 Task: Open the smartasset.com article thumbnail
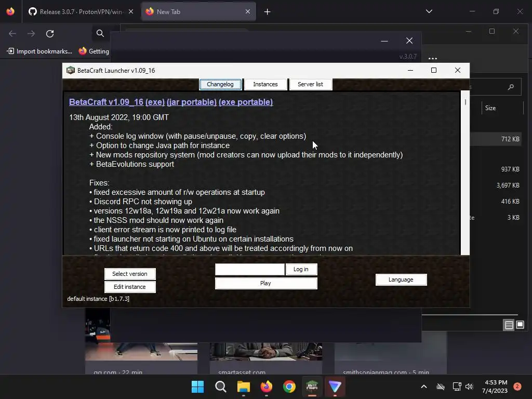[x=266, y=351]
